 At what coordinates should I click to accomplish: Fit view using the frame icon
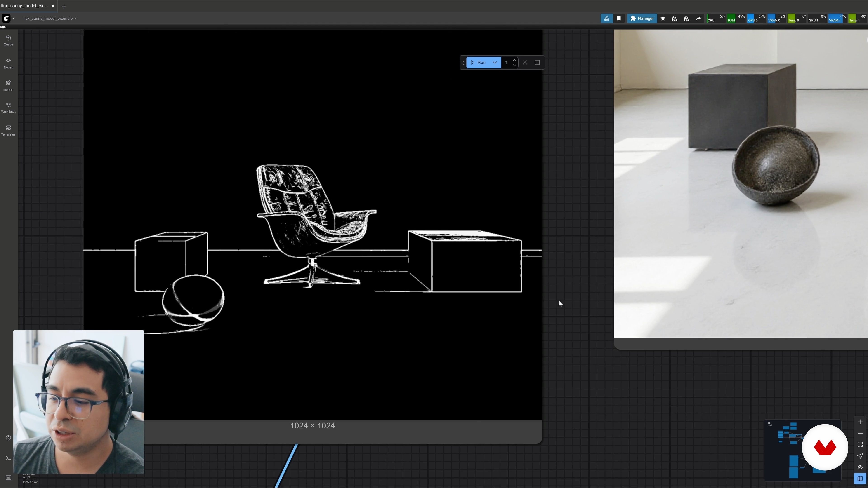point(860,445)
